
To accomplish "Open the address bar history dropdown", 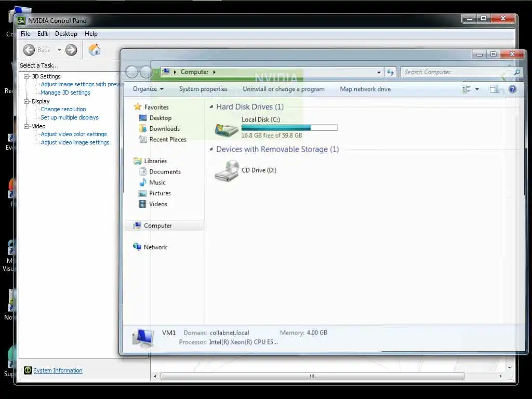I will pyautogui.click(x=379, y=72).
